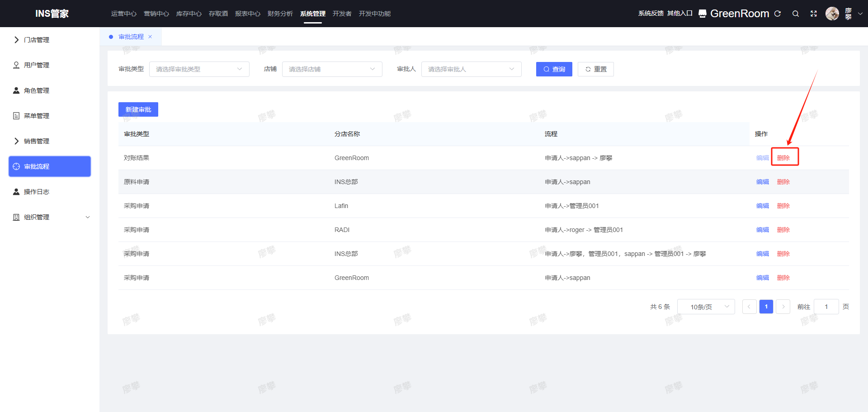Expand the 组织管理 dropdown arrow

88,217
